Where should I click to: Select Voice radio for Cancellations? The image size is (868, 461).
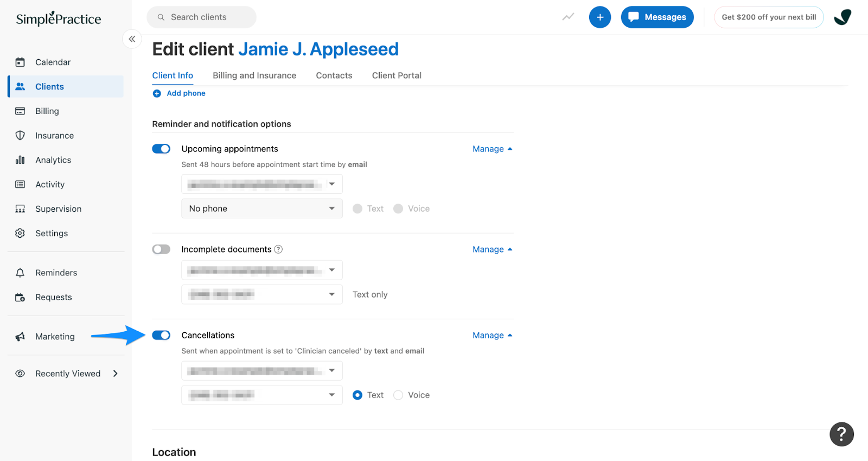click(398, 395)
